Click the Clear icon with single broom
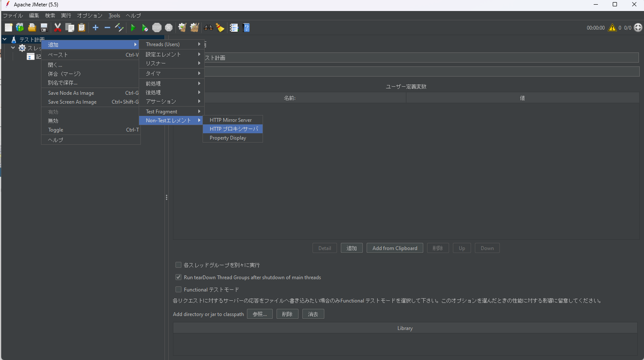This screenshot has height=360, width=644. [182, 27]
